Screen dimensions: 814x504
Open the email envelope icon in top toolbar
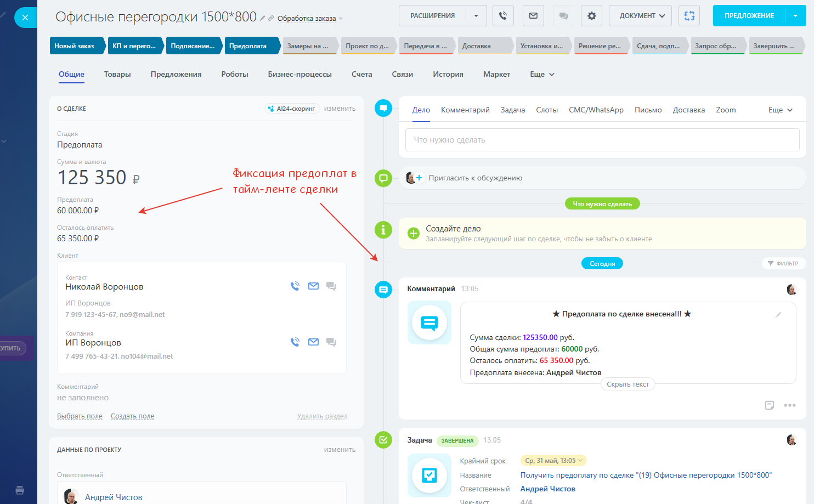click(533, 16)
